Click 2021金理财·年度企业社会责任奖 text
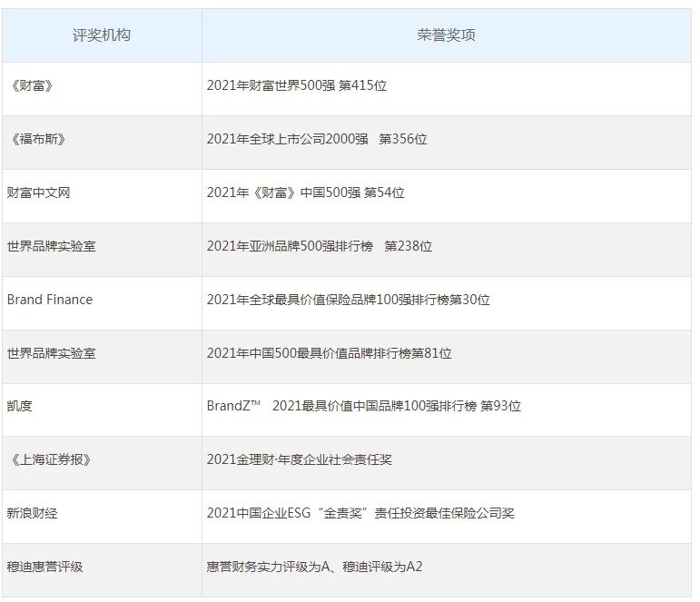The image size is (700, 602). point(300,459)
